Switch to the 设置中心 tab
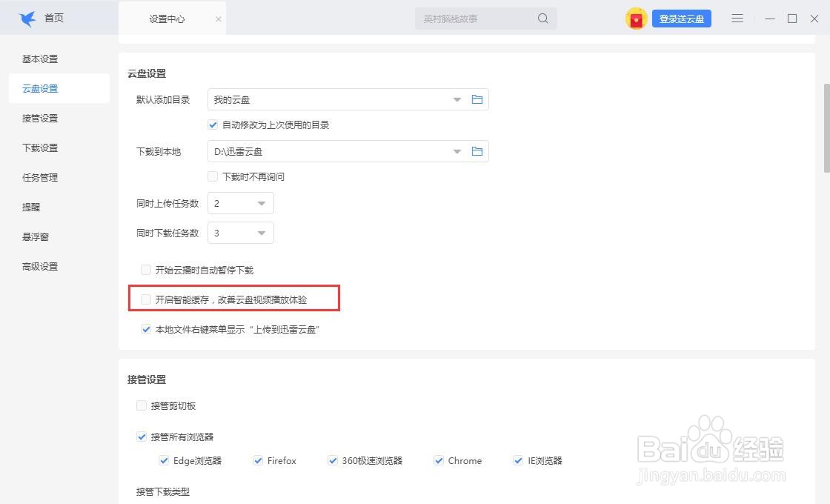This screenshot has height=504, width=830. 167,19
